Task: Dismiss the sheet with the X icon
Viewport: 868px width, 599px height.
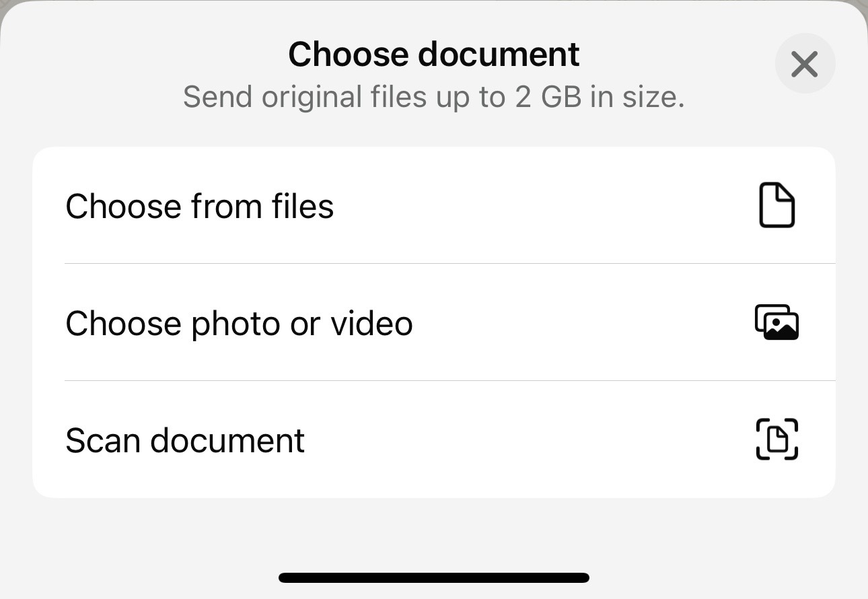Action: [805, 64]
